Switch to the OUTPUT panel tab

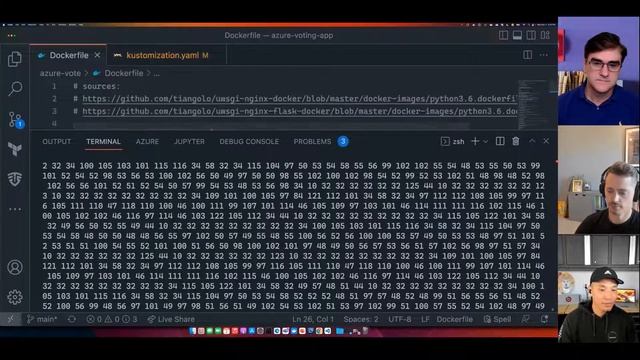point(56,141)
